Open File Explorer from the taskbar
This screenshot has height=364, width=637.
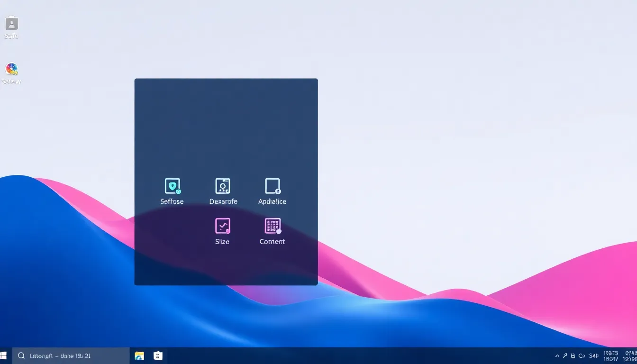click(139, 355)
